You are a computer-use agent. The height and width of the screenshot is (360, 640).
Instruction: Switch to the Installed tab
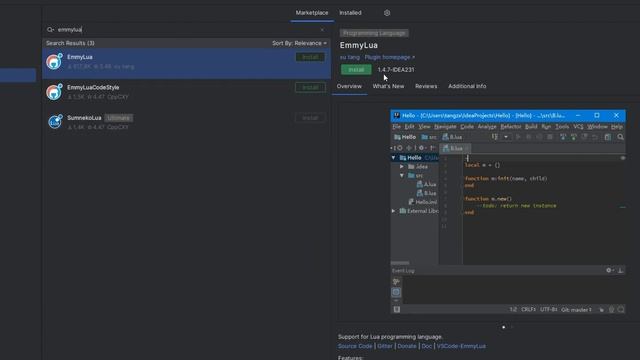click(350, 13)
